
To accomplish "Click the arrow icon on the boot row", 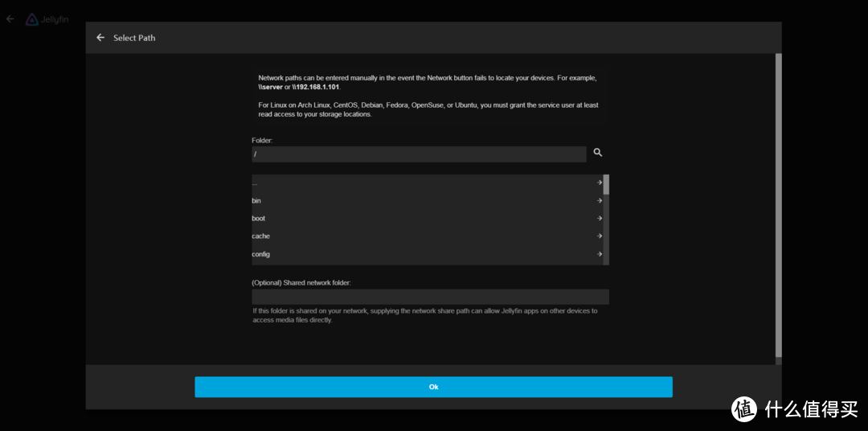I will click(600, 218).
